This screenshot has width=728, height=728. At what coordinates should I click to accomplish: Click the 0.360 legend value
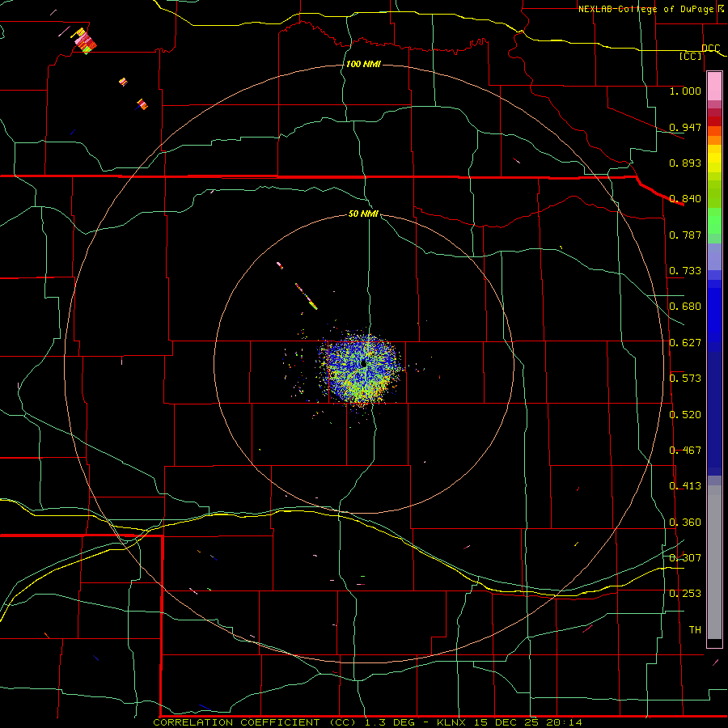point(685,523)
